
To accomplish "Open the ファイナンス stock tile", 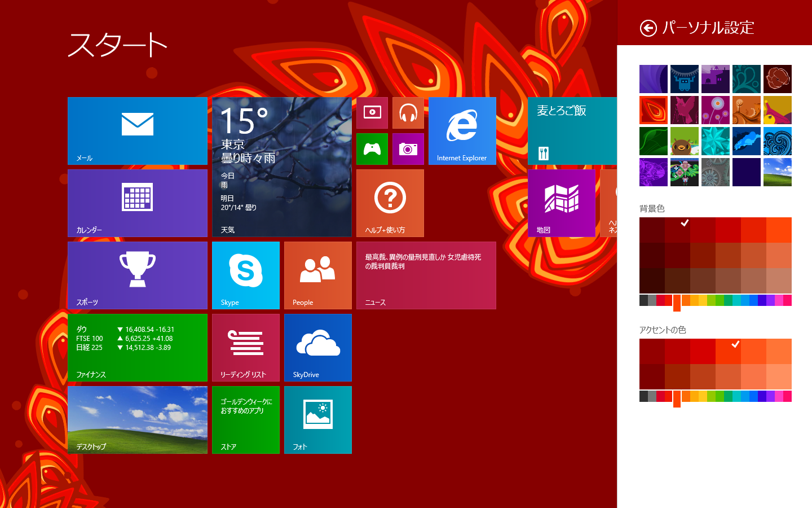I will [x=138, y=348].
